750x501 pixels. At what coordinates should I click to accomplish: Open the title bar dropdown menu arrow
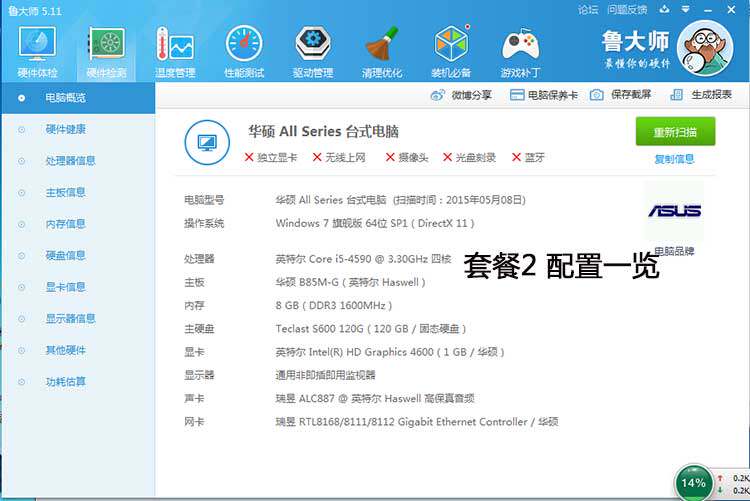685,9
